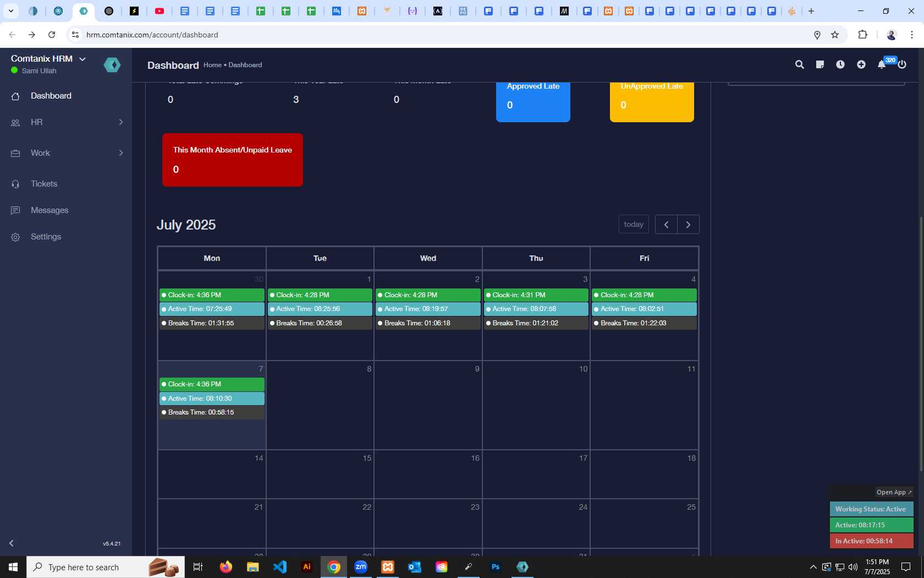The height and width of the screenshot is (578, 924).
Task: View site information icon in address bar
Action: pyautogui.click(x=75, y=35)
